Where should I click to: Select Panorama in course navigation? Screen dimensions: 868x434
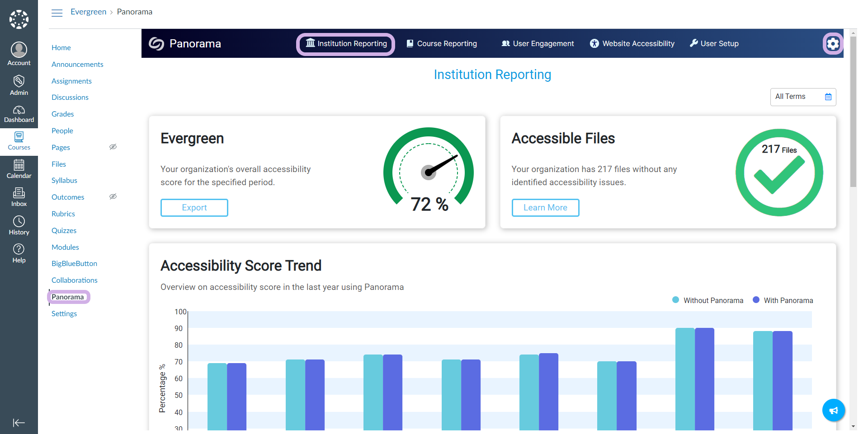[68, 297]
